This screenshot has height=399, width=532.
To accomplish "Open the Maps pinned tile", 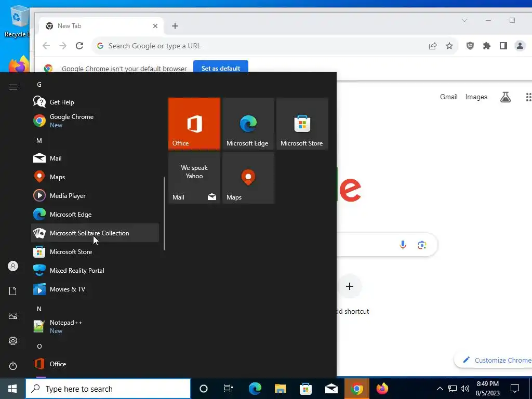I will tap(248, 178).
